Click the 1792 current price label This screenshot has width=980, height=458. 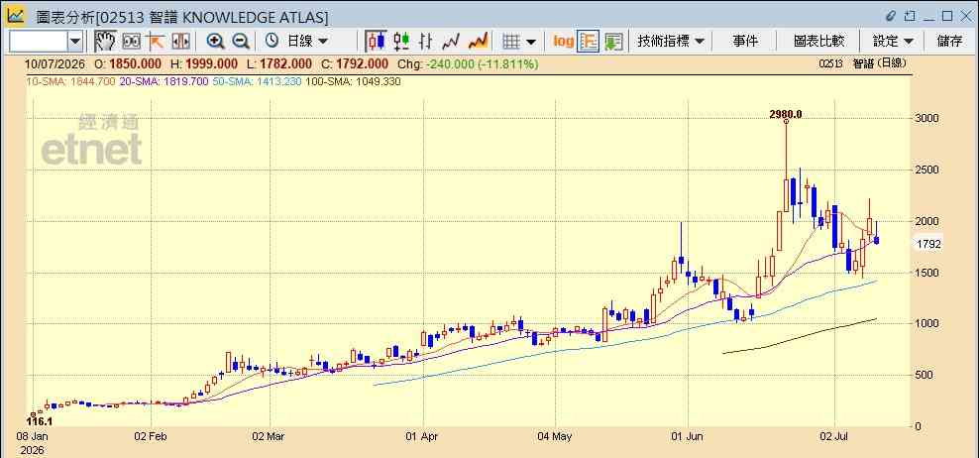pos(928,245)
